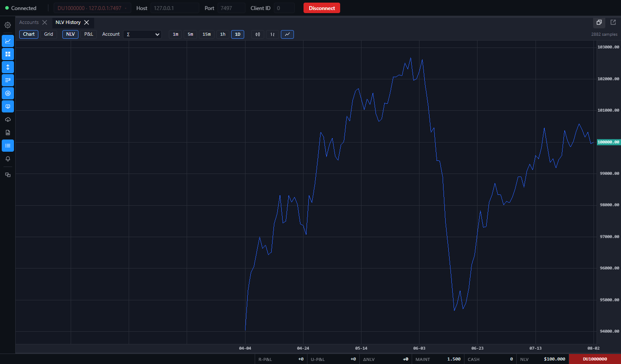Switch to candlestick chart style

[258, 34]
